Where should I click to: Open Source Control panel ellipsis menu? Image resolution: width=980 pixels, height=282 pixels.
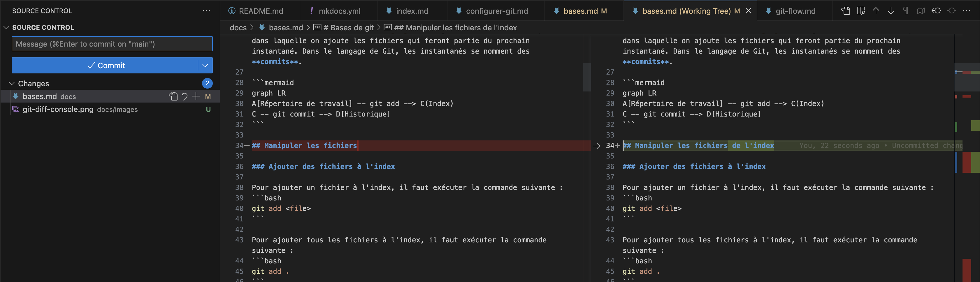tap(206, 11)
